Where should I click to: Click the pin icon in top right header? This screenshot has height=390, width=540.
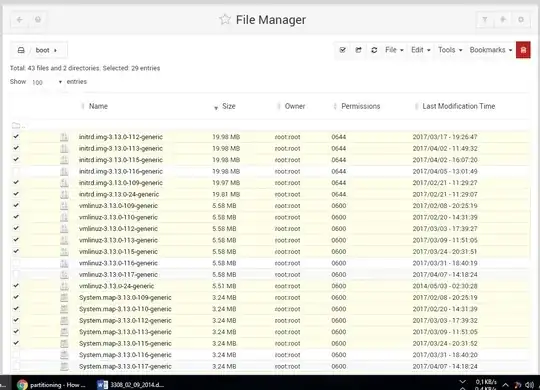point(503,20)
